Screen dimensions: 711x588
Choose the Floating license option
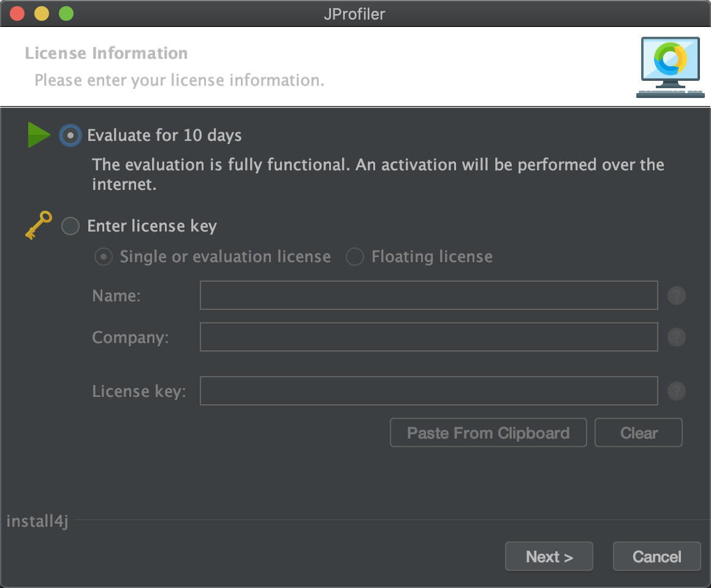(355, 257)
